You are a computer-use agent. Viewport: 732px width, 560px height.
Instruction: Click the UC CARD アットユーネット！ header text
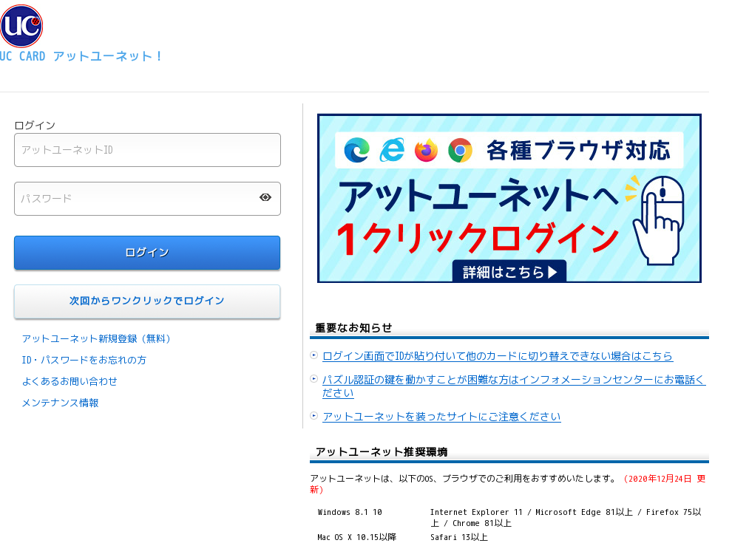81,56
